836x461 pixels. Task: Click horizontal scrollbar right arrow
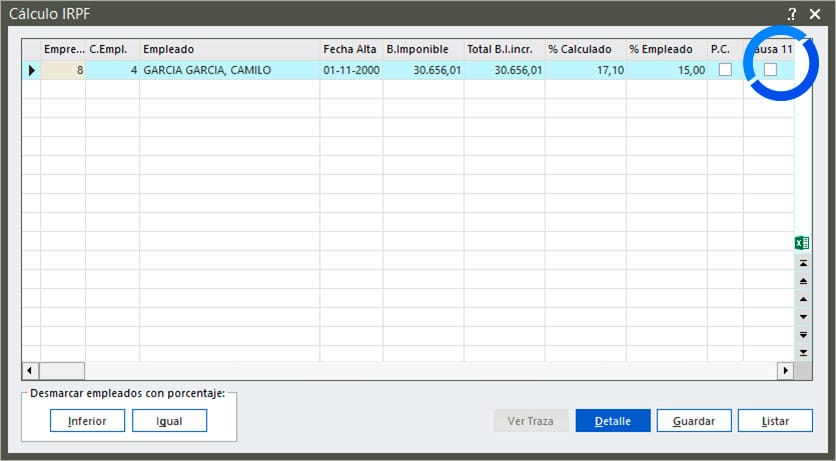(785, 370)
